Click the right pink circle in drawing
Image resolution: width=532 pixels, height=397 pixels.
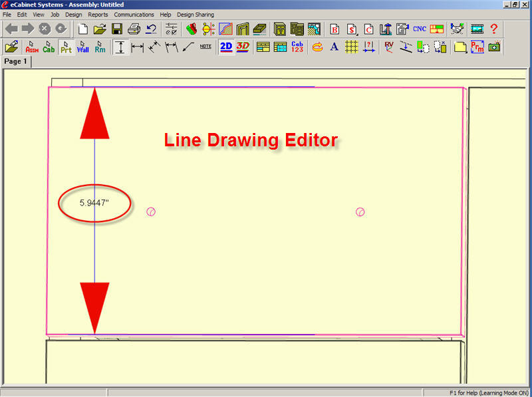click(360, 212)
